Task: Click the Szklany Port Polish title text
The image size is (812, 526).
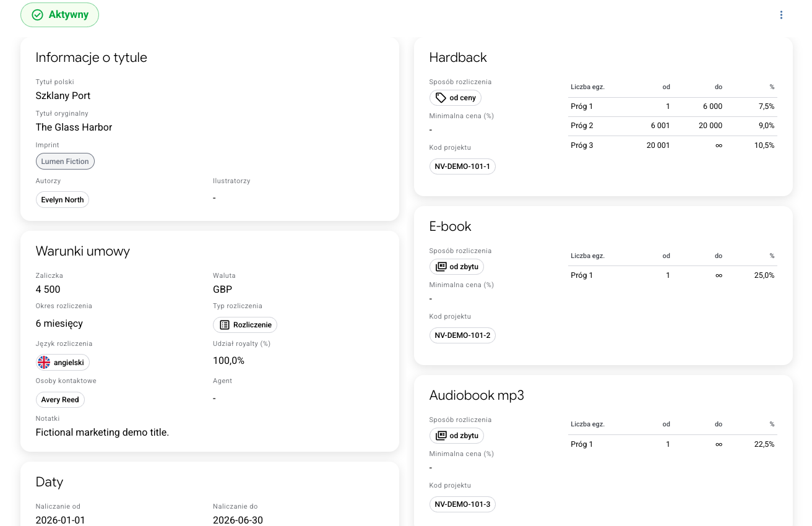Action: click(63, 96)
